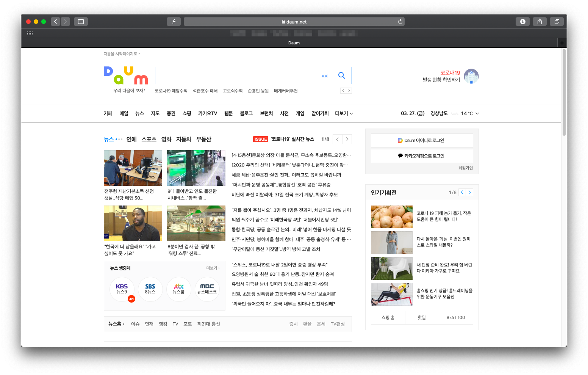This screenshot has width=588, height=375.
Task: Click the magnifier search button
Action: (341, 75)
